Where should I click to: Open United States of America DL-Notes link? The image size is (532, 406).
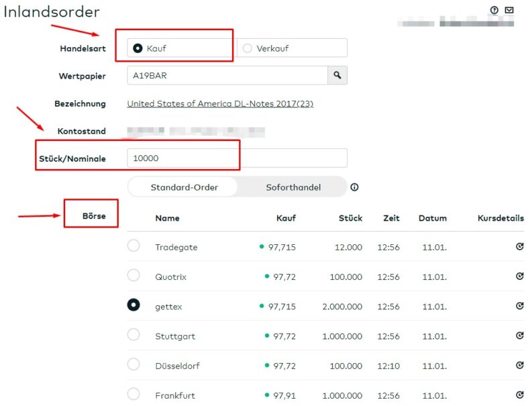[220, 104]
